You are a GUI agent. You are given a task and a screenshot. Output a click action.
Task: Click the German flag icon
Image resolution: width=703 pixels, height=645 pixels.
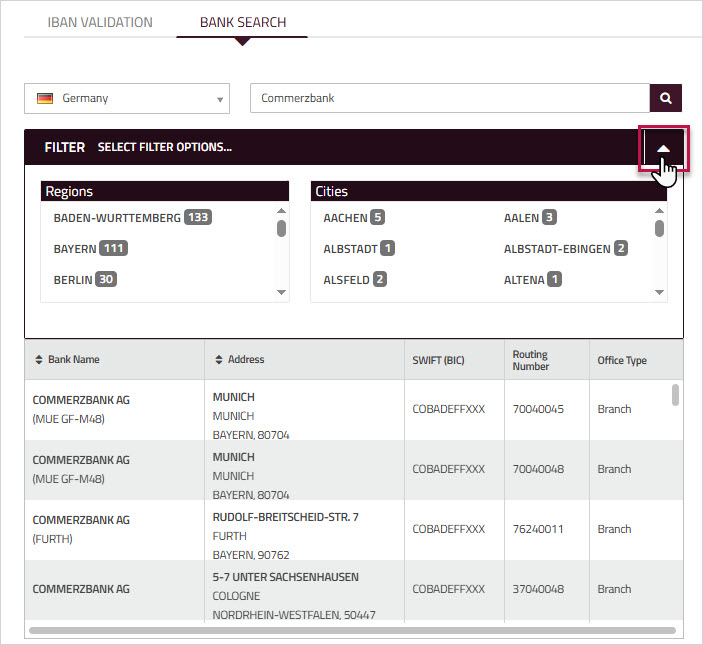(x=45, y=98)
